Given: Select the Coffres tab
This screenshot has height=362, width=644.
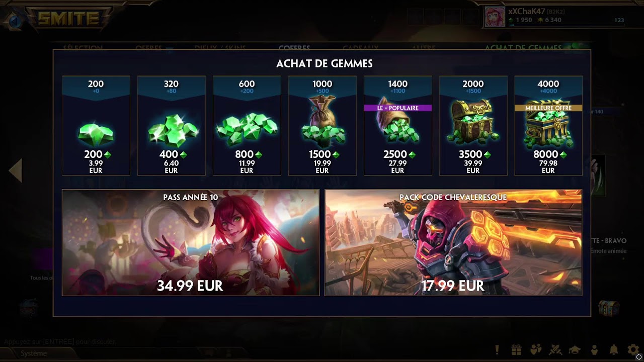Looking at the screenshot, I should coord(294,48).
